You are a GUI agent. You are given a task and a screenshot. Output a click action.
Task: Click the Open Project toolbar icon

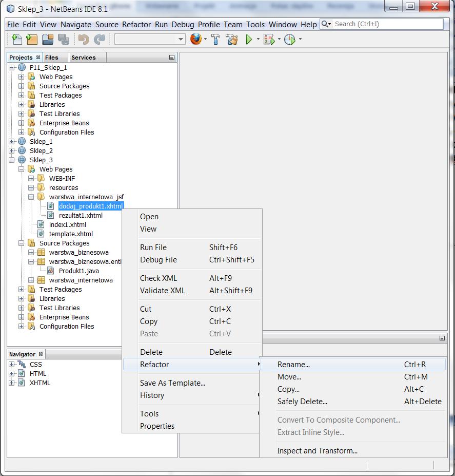[x=48, y=40]
